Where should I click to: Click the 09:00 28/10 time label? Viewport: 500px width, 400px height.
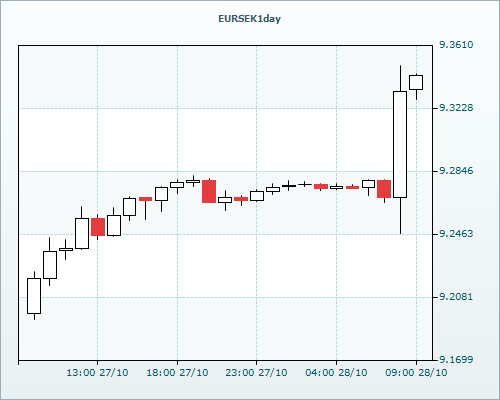416,372
